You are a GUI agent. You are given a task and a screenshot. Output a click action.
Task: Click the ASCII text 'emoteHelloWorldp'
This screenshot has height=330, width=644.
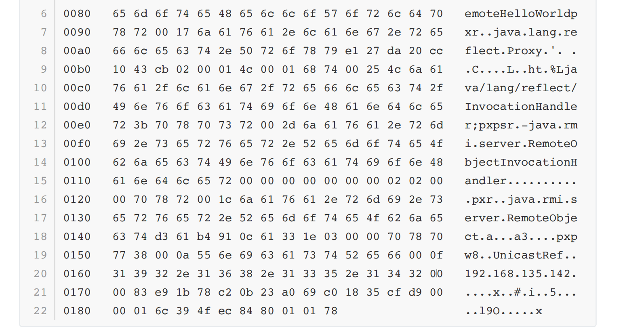[521, 14]
